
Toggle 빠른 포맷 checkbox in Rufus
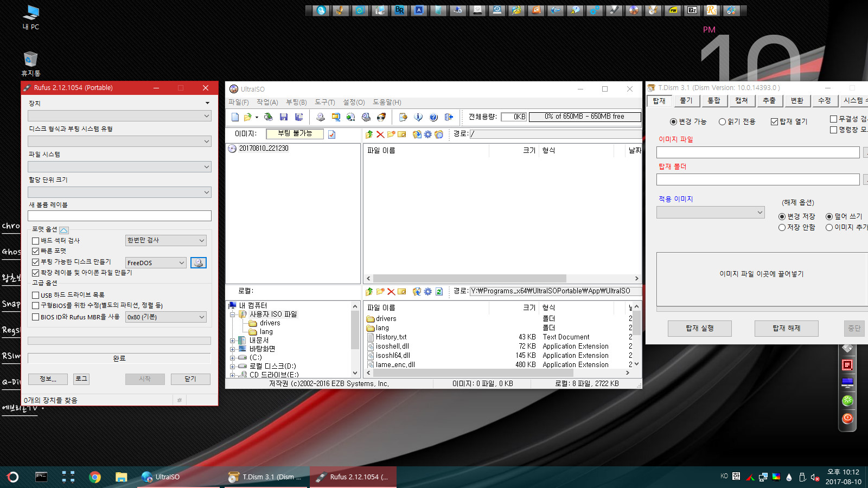click(x=35, y=251)
